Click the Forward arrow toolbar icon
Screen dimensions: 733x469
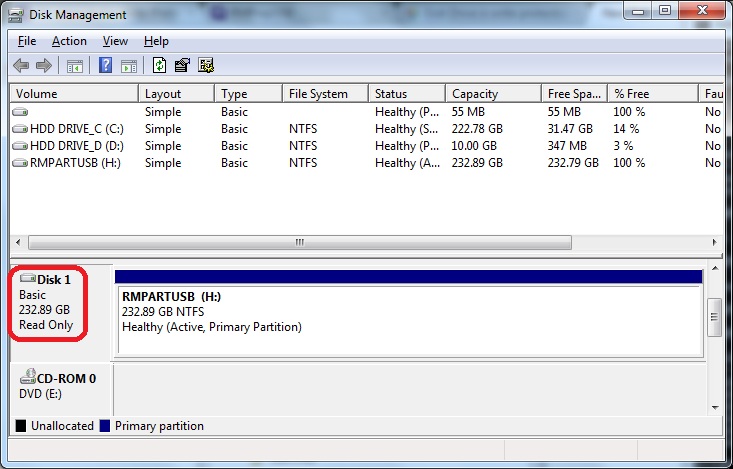point(44,65)
